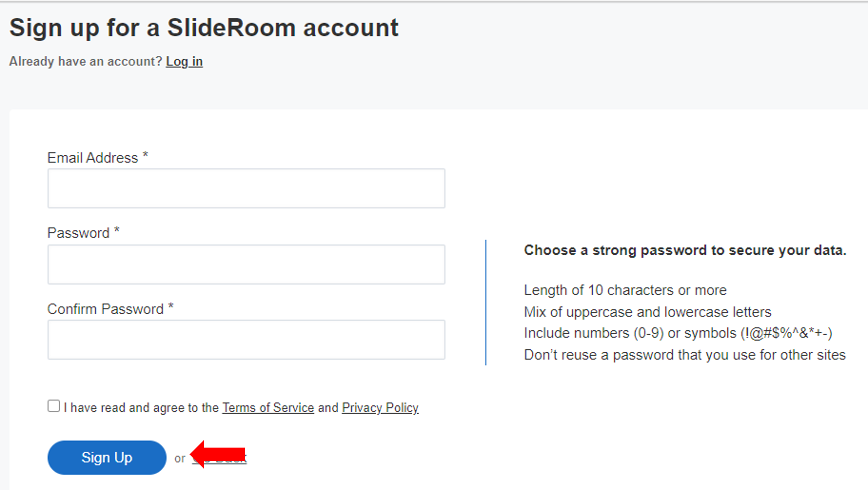Image resolution: width=868 pixels, height=490 pixels.
Task: Click the 'I have read and agree' text
Action: point(141,408)
